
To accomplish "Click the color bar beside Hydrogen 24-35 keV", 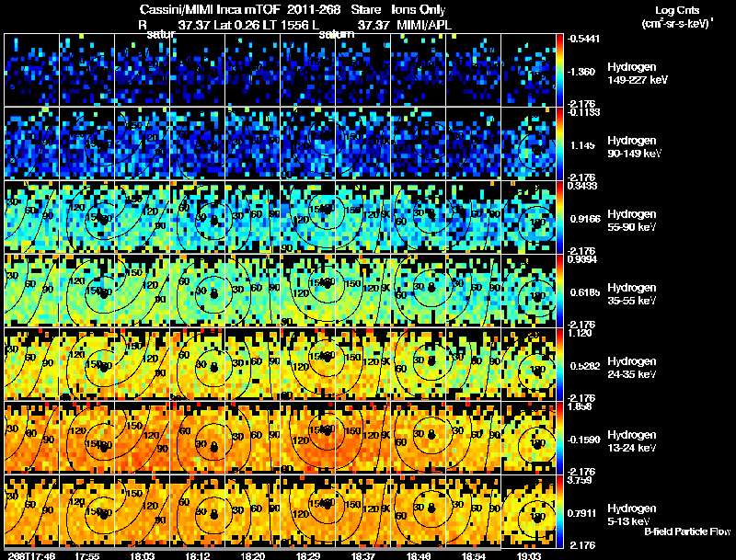I will click(x=559, y=364).
